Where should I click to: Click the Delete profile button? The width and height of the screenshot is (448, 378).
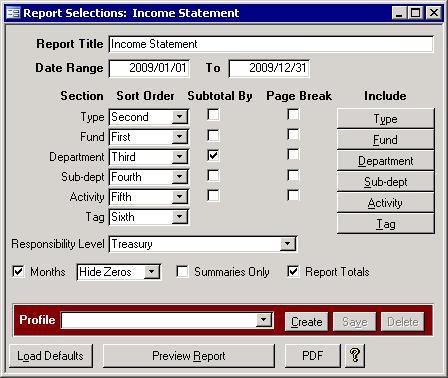(x=403, y=322)
